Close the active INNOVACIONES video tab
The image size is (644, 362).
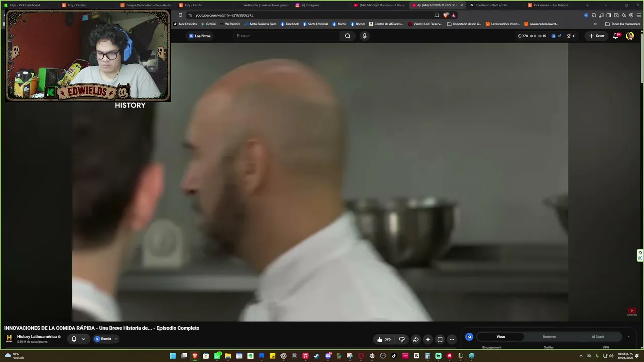coord(462,5)
